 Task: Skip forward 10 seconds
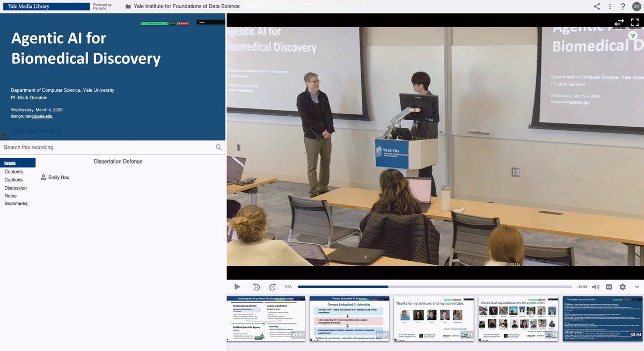pyautogui.click(x=273, y=287)
